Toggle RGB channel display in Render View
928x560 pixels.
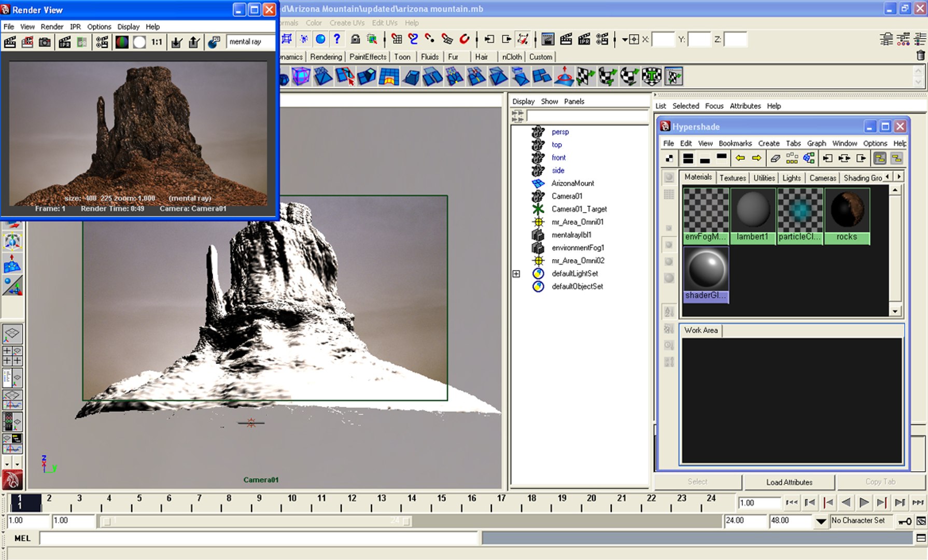(x=122, y=42)
